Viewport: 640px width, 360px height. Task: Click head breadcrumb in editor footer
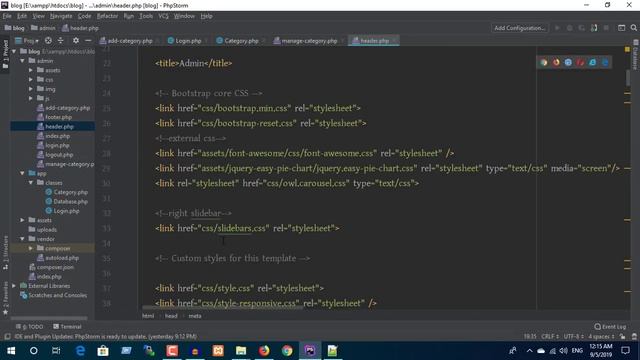[x=171, y=316]
